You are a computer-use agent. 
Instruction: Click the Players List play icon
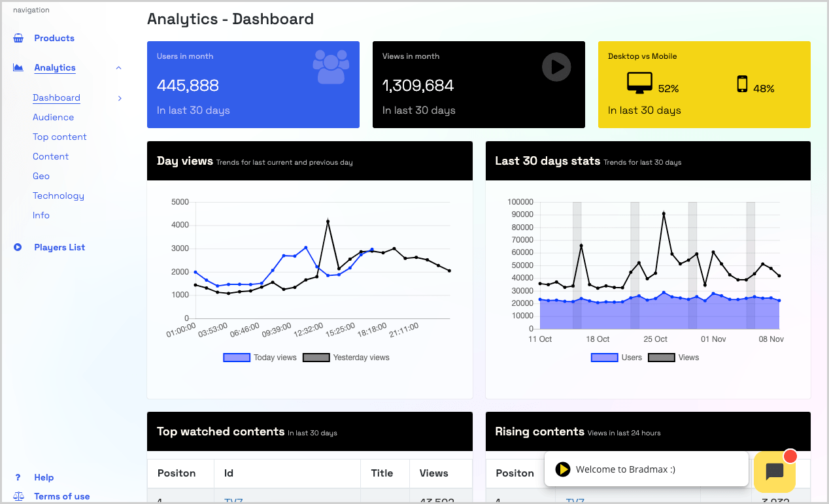18,247
